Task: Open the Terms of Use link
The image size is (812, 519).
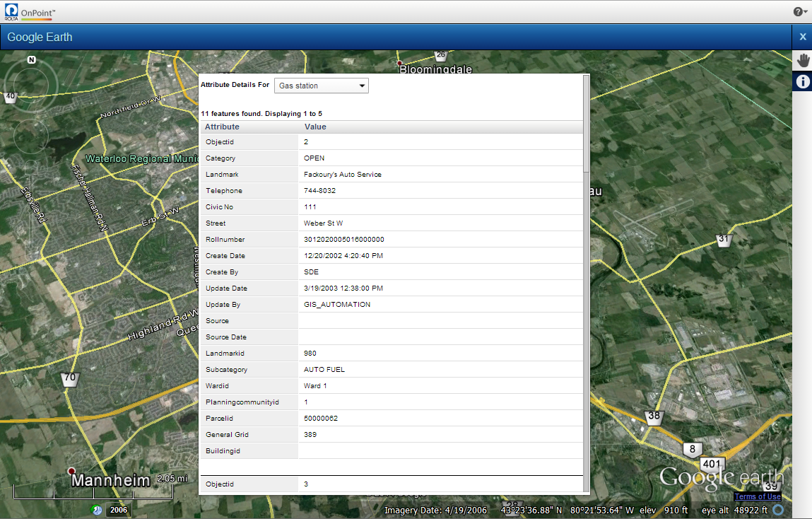Action: [758, 496]
